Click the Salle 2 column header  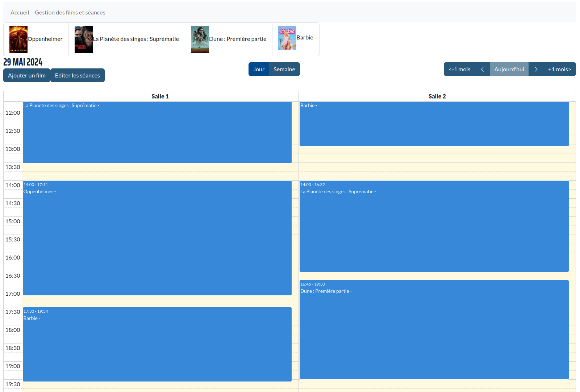(437, 96)
